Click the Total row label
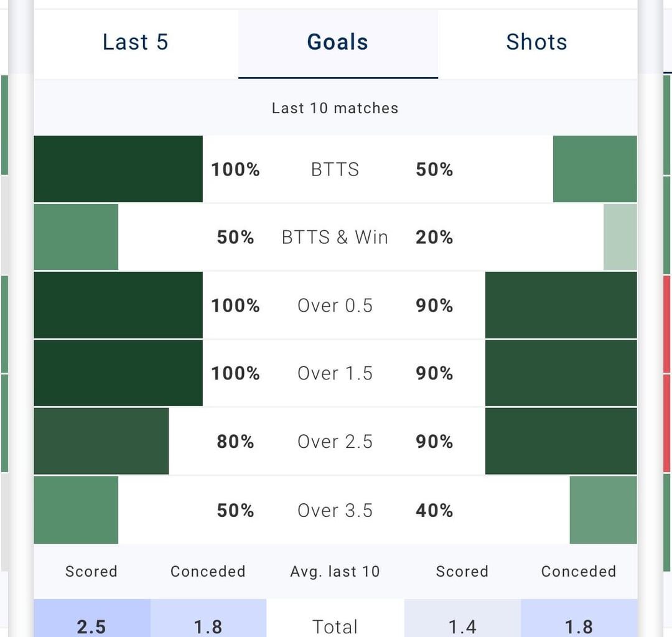 click(335, 626)
